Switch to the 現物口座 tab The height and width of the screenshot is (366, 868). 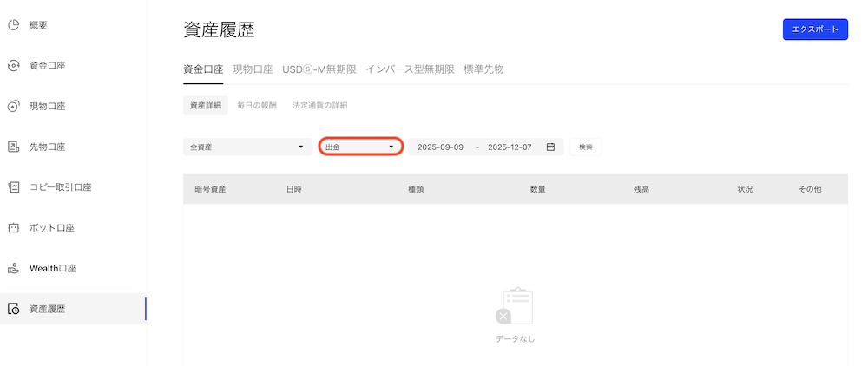tap(253, 69)
